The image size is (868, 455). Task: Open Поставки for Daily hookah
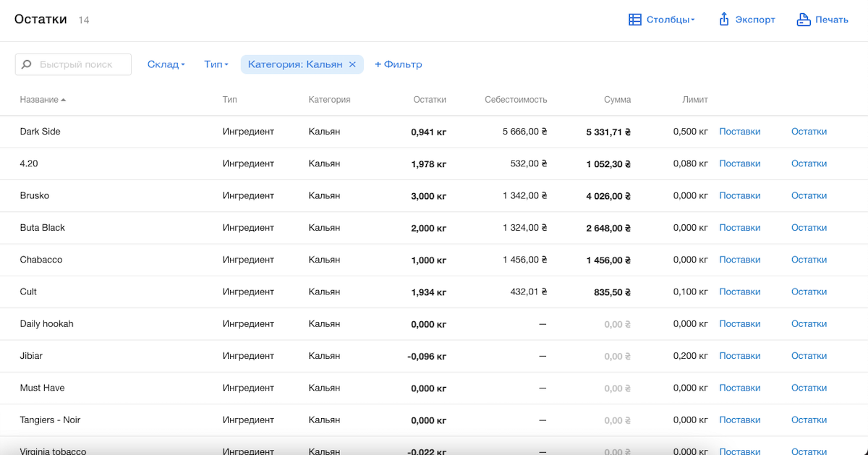pos(740,323)
